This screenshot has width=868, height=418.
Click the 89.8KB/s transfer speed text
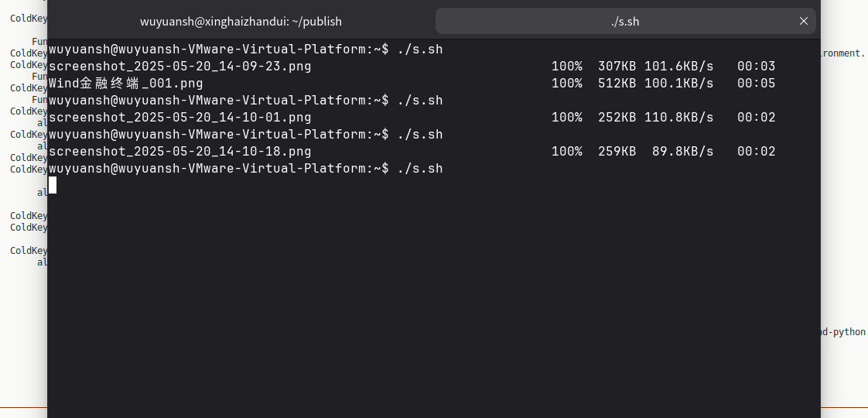tap(682, 152)
